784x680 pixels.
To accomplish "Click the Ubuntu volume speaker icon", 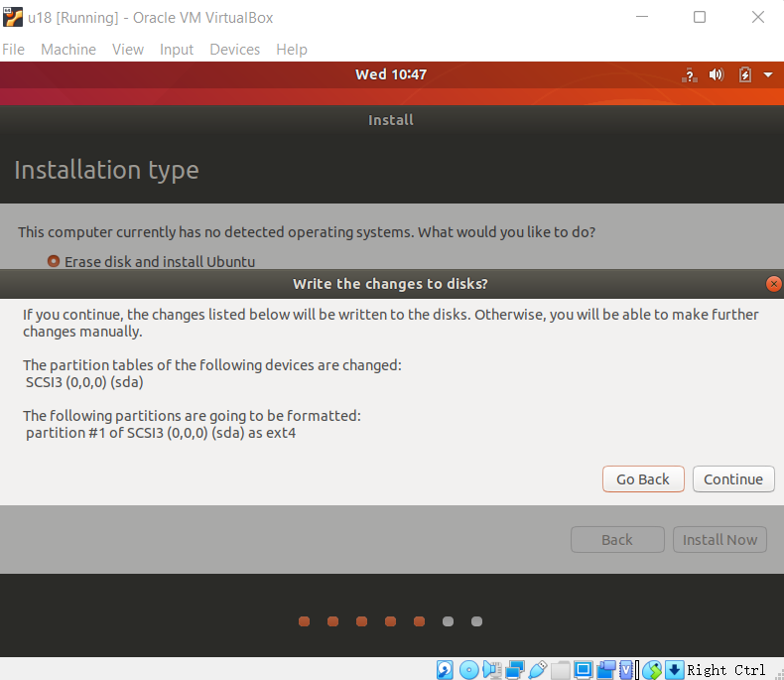I will pos(717,75).
